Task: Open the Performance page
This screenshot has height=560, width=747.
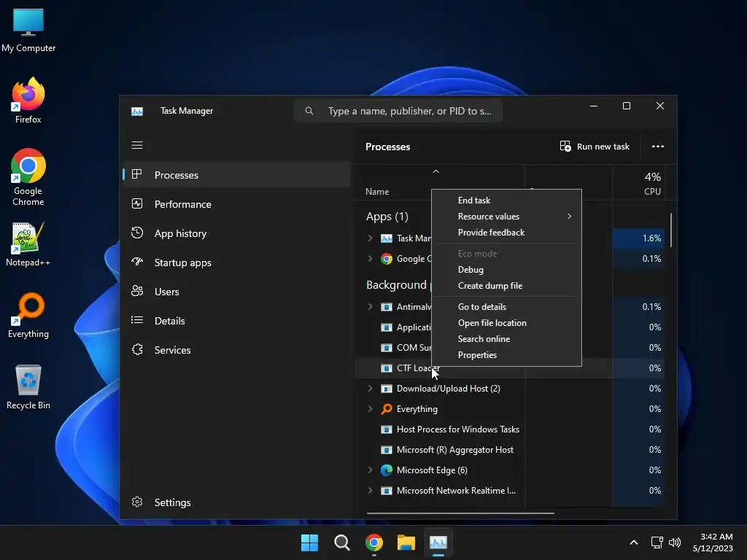Action: pos(183,204)
